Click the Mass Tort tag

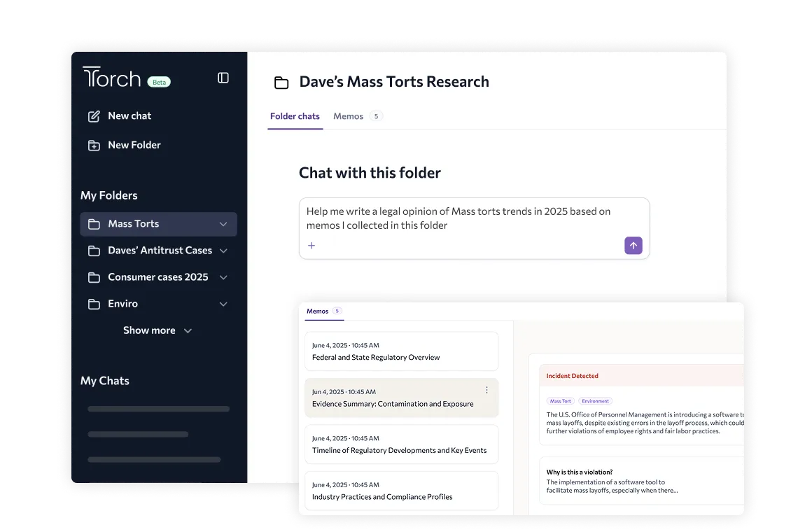[x=560, y=401]
